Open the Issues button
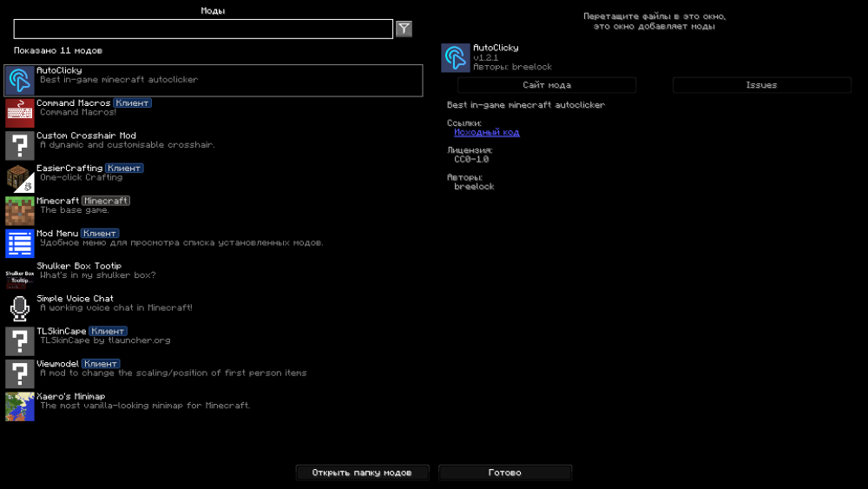The height and width of the screenshot is (489, 868). 762,85
